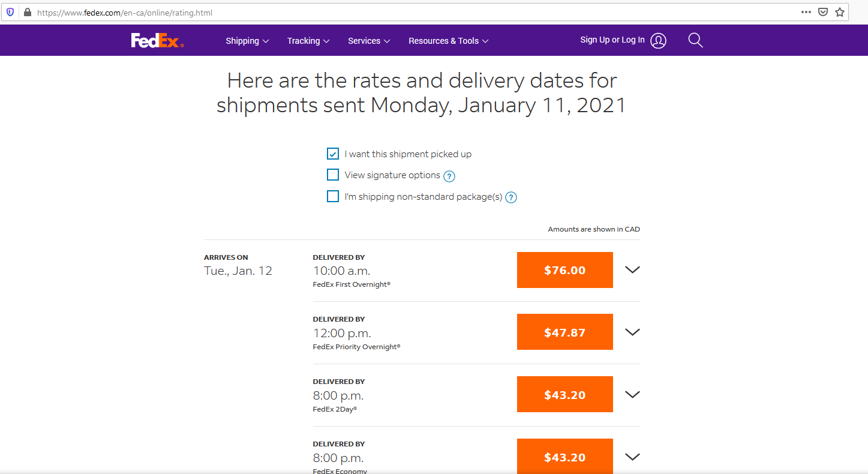The width and height of the screenshot is (868, 474).
Task: Bookmark the page with the star icon
Action: coord(840,11)
